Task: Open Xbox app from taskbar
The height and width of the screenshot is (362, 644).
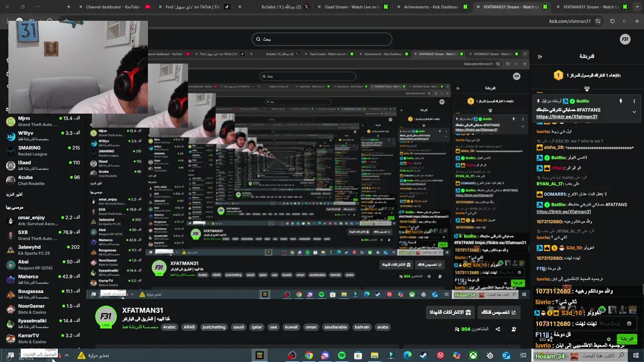Action: pos(473,355)
